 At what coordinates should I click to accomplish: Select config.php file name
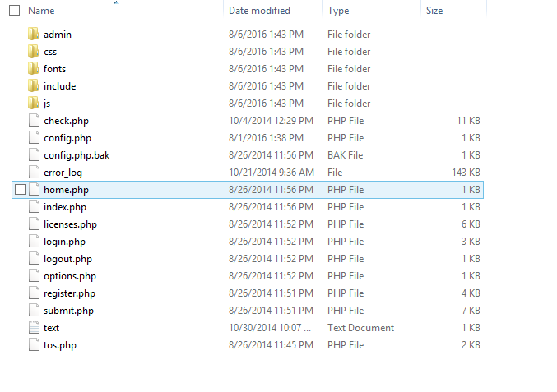(x=67, y=138)
